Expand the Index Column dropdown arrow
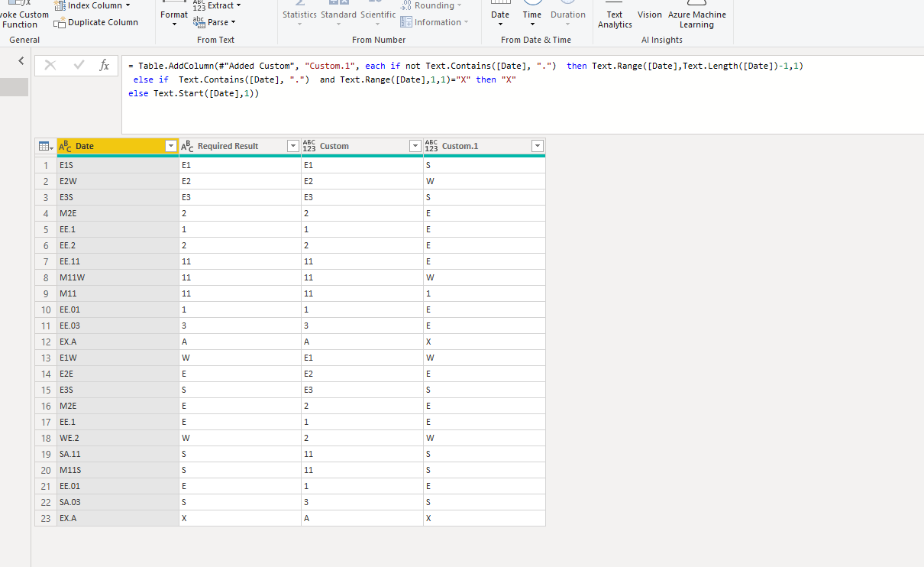The image size is (924, 567). 128,5
